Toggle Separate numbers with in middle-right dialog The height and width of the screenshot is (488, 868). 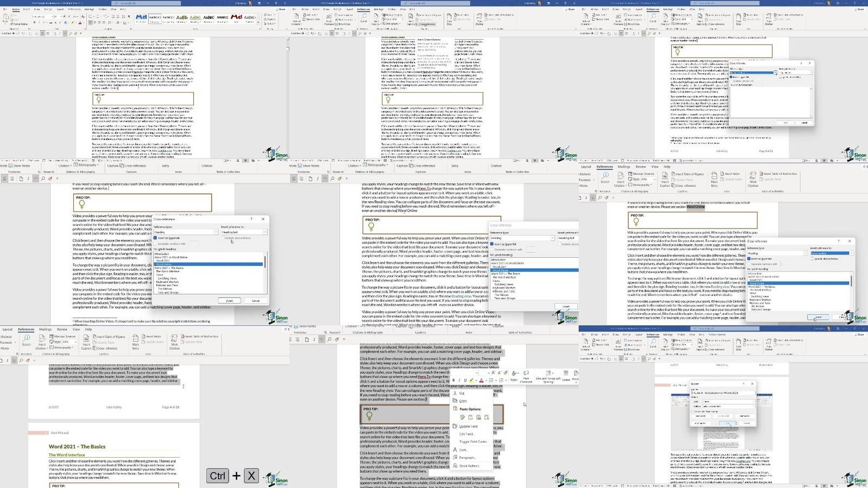point(749,264)
